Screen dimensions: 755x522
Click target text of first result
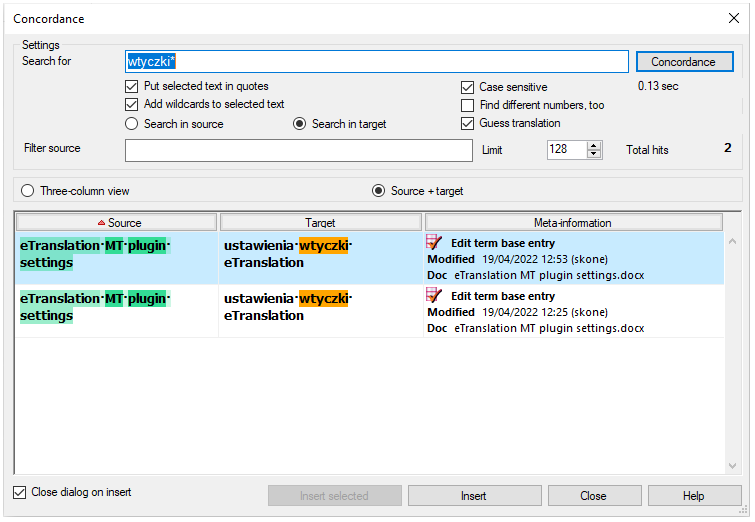pos(288,254)
